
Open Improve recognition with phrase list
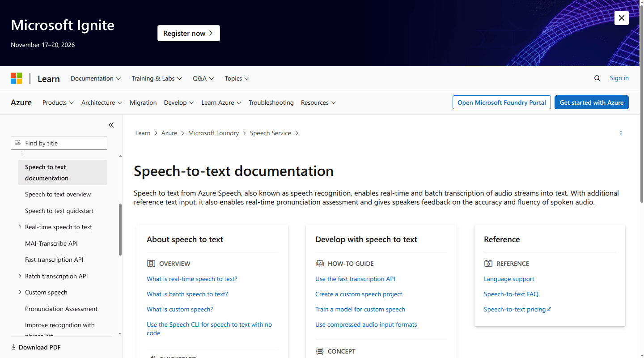pos(60,329)
